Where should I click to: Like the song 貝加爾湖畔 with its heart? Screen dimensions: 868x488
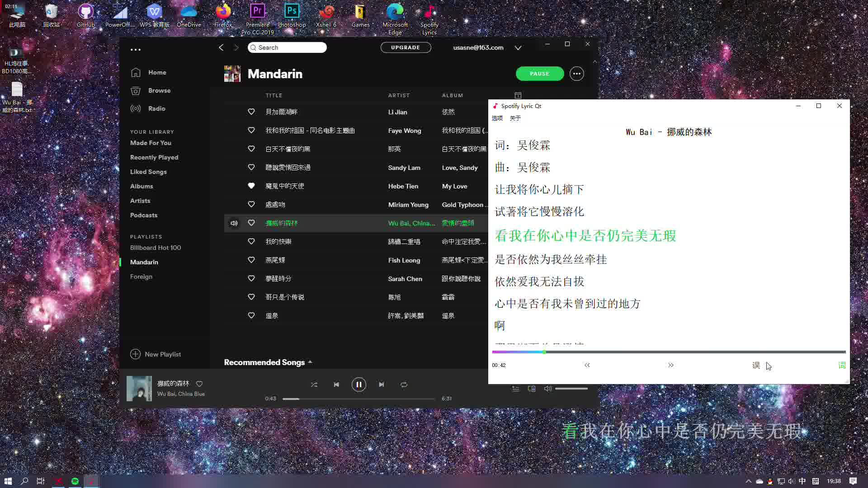tap(251, 112)
